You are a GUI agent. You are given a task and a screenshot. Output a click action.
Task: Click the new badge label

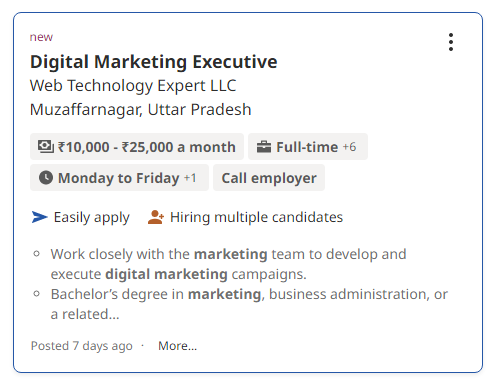[x=41, y=37]
